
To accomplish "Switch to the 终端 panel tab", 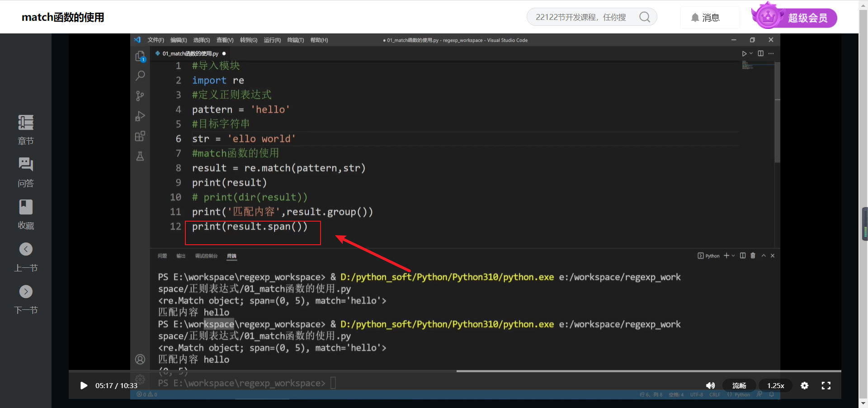I will point(231,256).
